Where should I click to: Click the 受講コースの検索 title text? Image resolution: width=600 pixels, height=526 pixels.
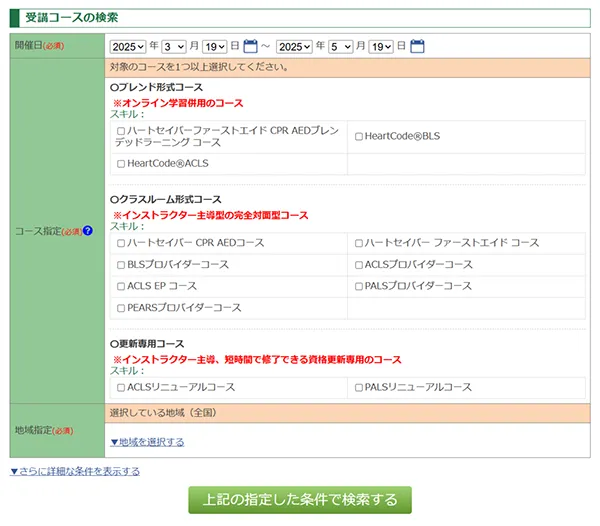72,18
